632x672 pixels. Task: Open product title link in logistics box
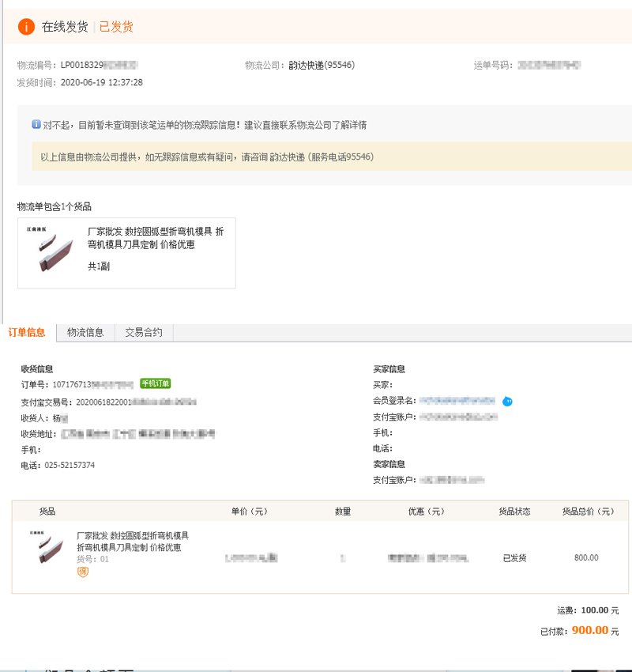[156, 238]
